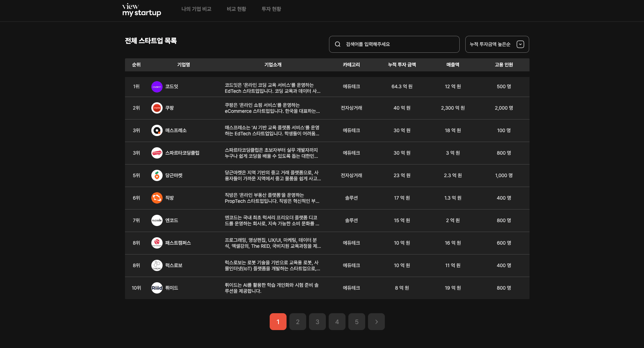Click the 스파르타코딩클럽 company logo

tap(157, 153)
